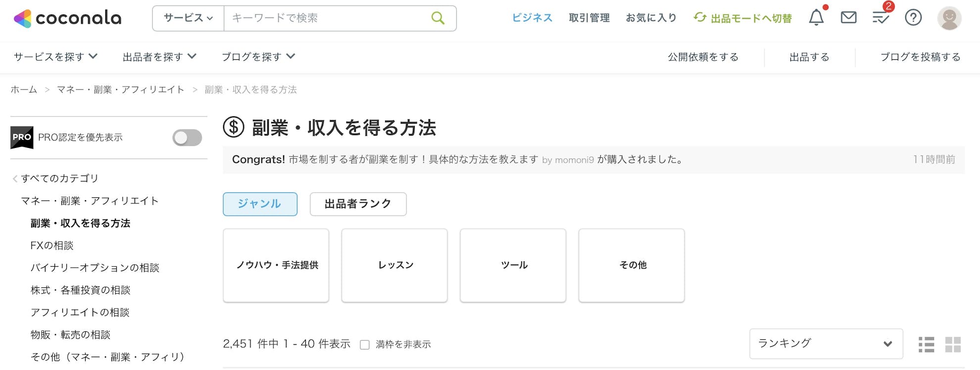
Task: Expand the サービスを探す menu
Action: [55, 57]
